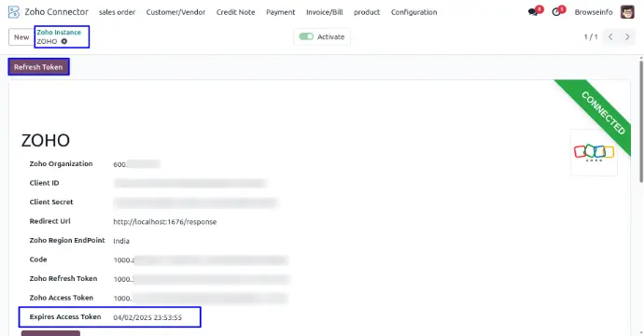
Task: Click the Zoho Connector title
Action: [56, 12]
